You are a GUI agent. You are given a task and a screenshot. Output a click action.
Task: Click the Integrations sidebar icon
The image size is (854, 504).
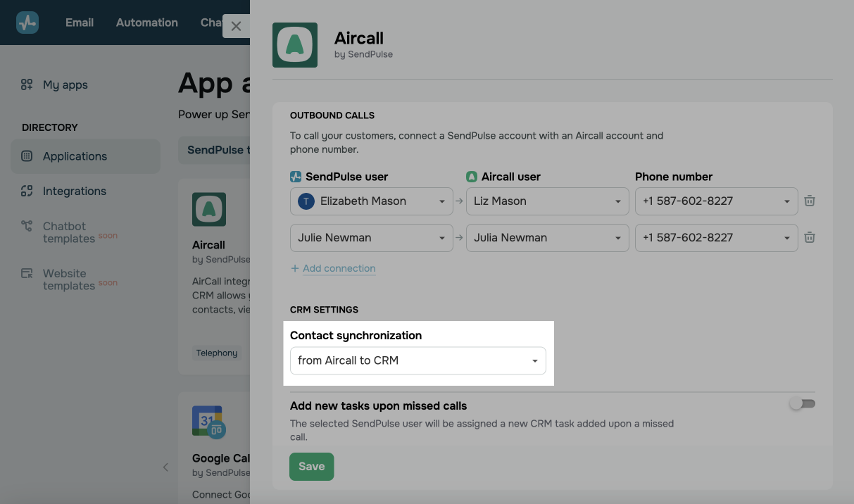(27, 191)
